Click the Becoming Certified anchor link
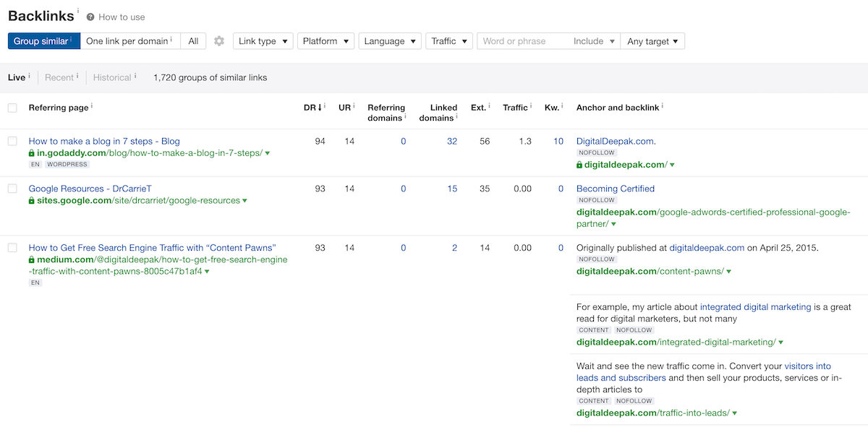Viewport: 868px width, 427px height. click(616, 189)
